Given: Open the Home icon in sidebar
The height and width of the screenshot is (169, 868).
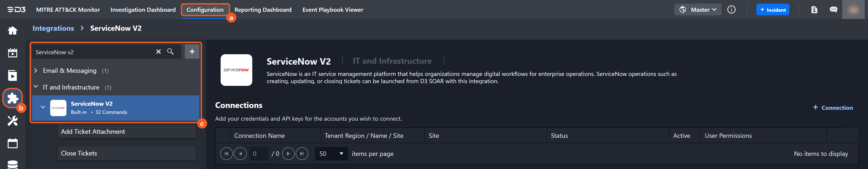Looking at the screenshot, I should click(12, 31).
